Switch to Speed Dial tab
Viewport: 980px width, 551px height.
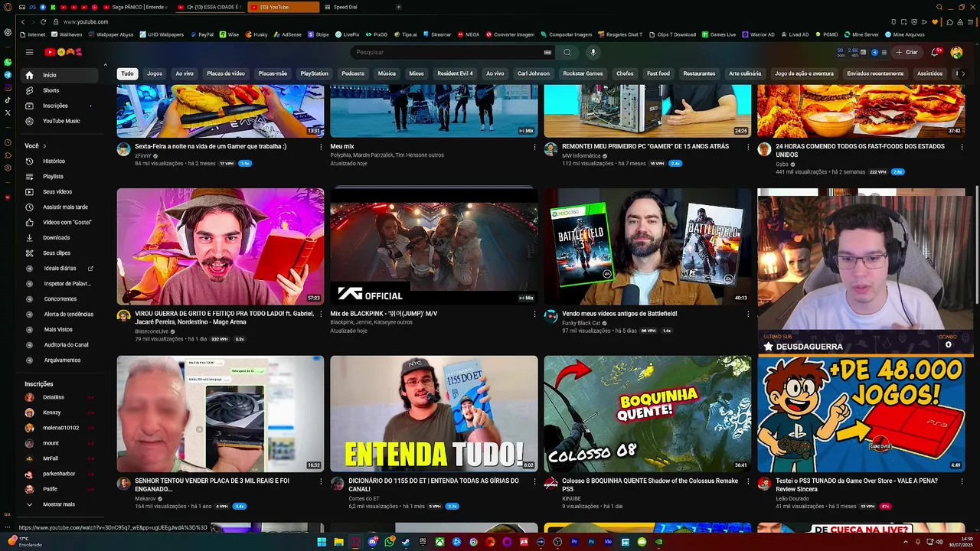pyautogui.click(x=345, y=7)
